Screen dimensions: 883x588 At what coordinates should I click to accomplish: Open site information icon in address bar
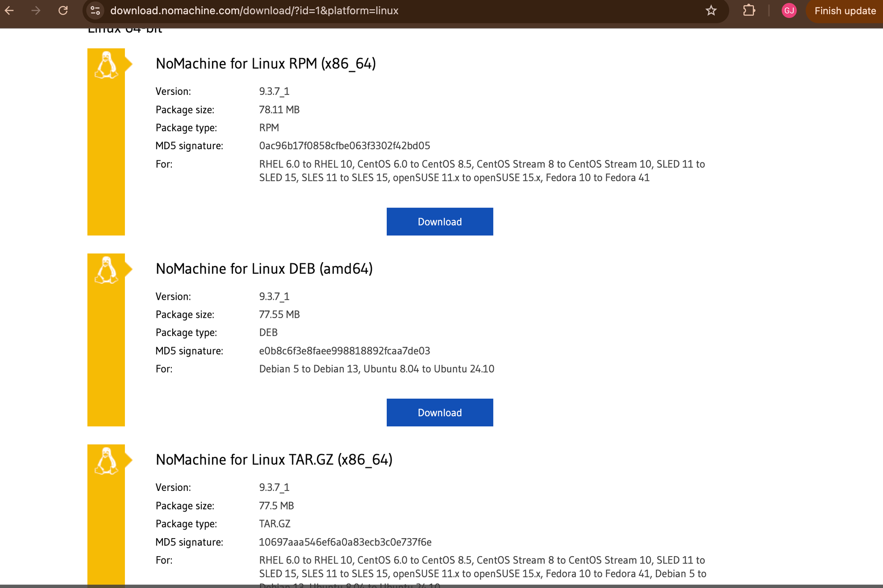point(95,11)
